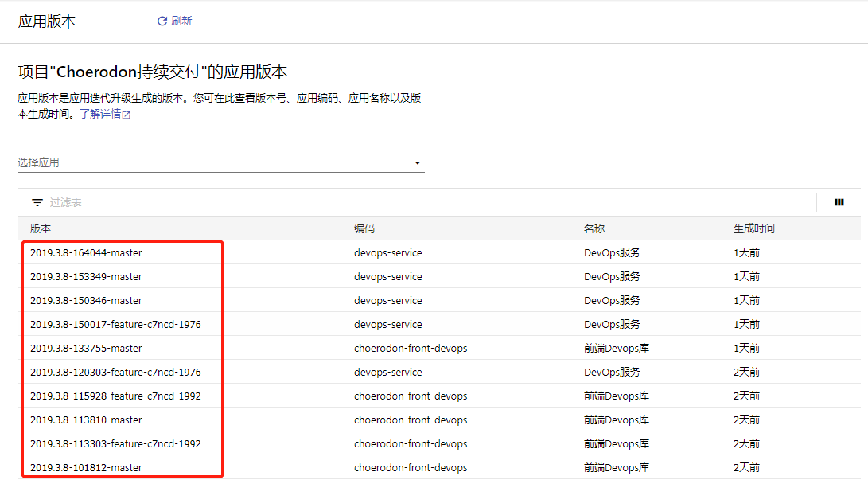
Task: Click DevOps服务 name in 150017 row
Action: pos(612,324)
